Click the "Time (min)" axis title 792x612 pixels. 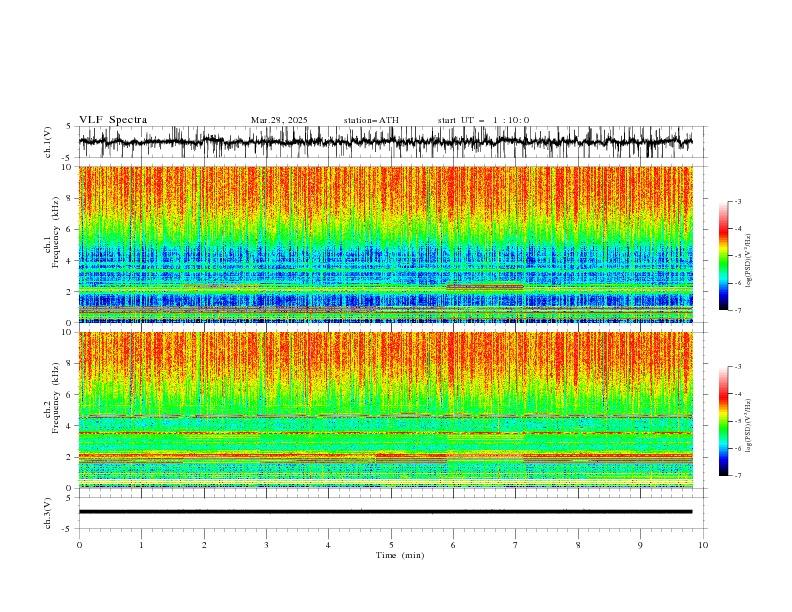coord(400,555)
